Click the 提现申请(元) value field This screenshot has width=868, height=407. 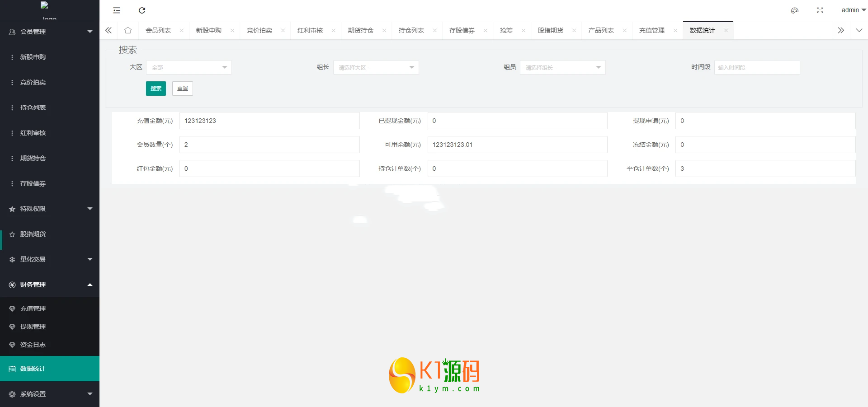click(x=765, y=121)
